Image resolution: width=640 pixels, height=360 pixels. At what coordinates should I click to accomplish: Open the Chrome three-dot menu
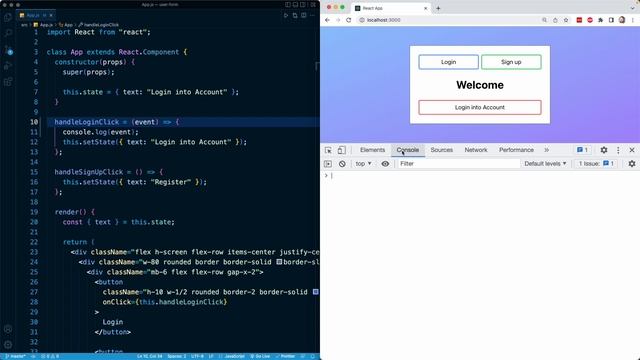pyautogui.click(x=633, y=20)
